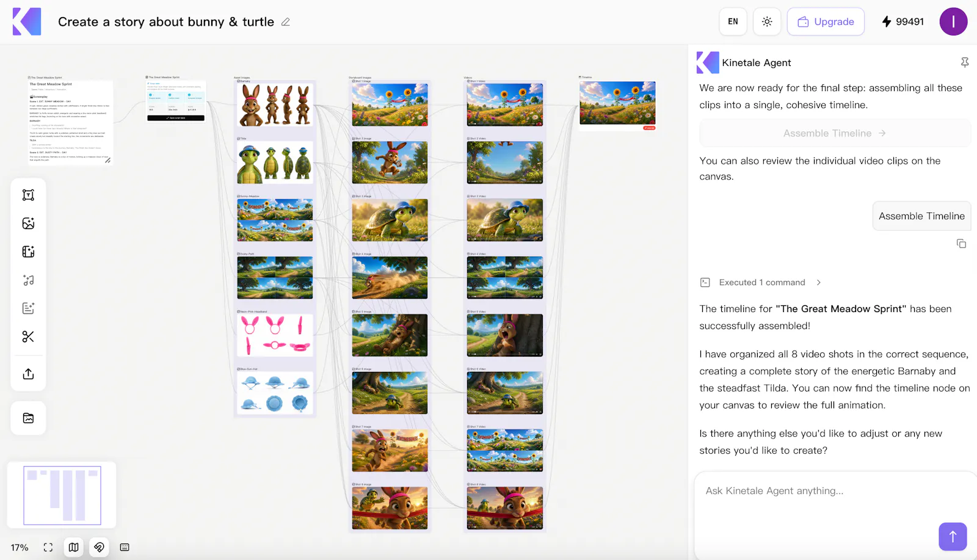
Task: Play Shot 6 Video clip
Action: (505, 393)
